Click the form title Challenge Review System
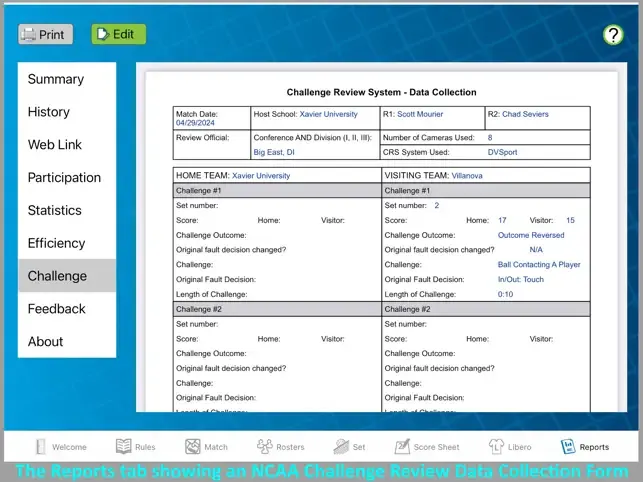 [381, 92]
